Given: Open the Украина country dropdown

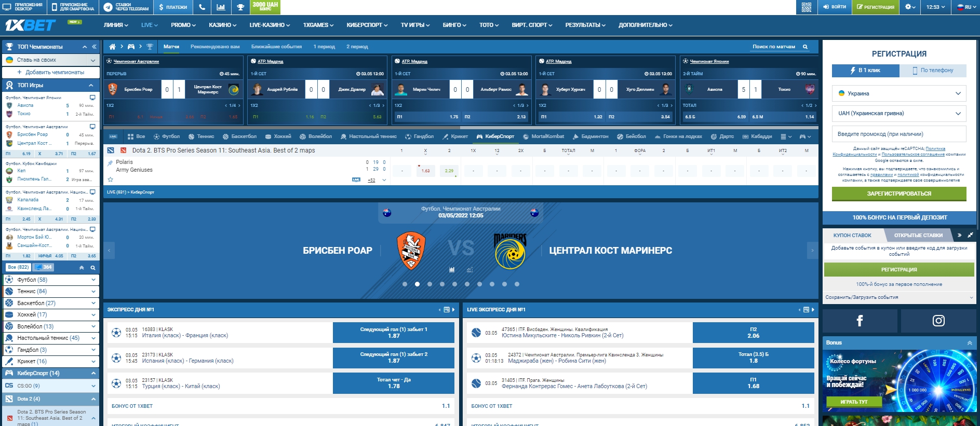Looking at the screenshot, I should [x=899, y=93].
